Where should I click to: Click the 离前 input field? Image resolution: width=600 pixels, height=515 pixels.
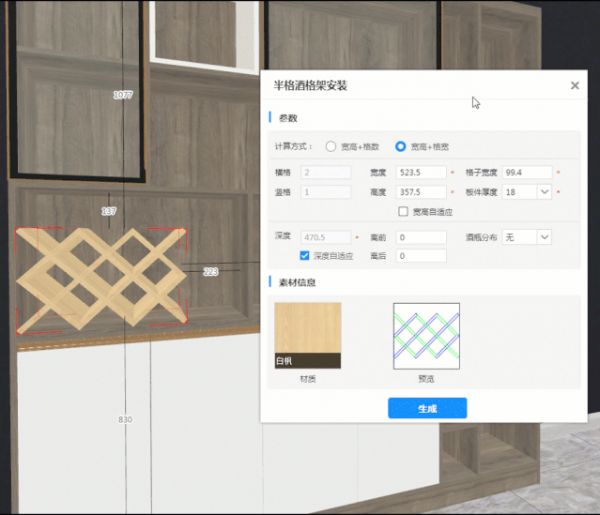(x=421, y=237)
